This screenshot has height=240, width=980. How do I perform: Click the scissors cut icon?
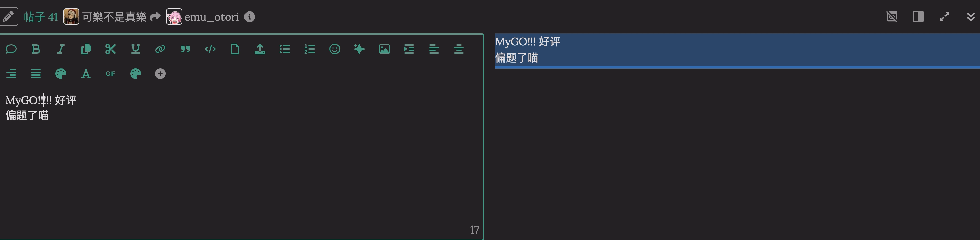tap(110, 49)
